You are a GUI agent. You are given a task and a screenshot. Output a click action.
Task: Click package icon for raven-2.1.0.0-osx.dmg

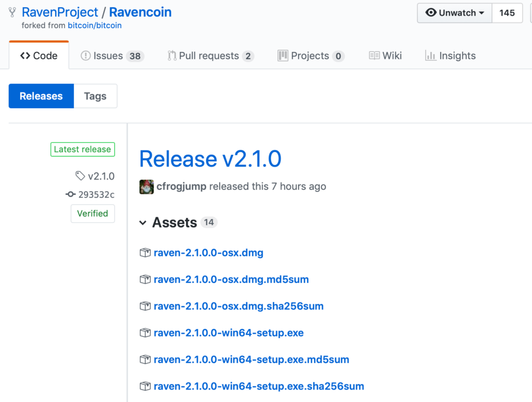coord(145,253)
